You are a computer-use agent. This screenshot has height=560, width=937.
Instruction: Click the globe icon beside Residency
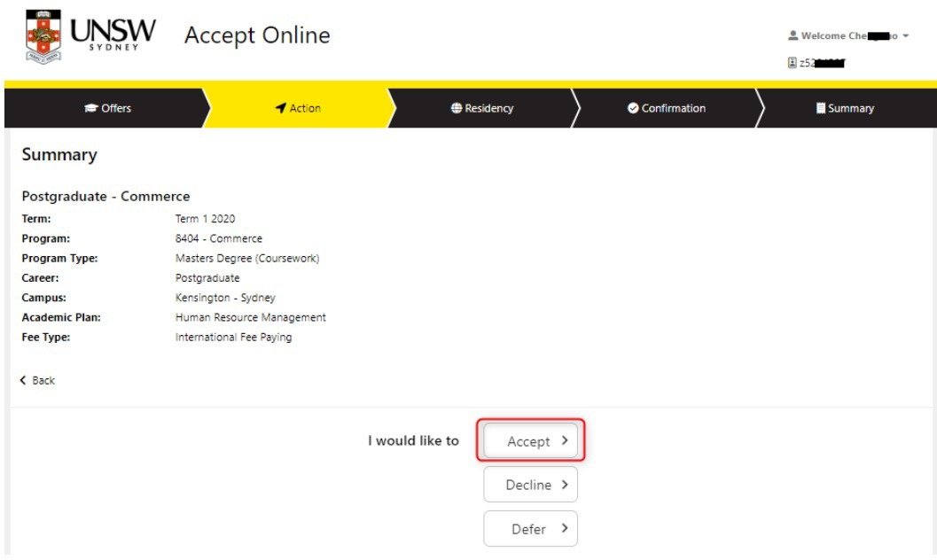[x=456, y=108]
